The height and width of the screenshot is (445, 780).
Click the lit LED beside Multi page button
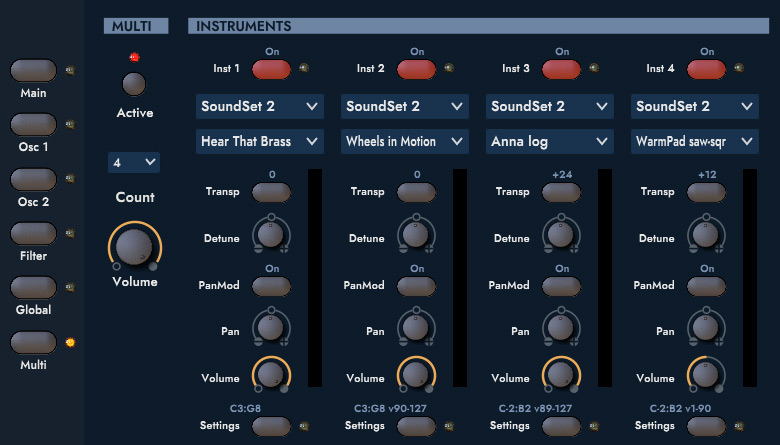click(x=70, y=342)
